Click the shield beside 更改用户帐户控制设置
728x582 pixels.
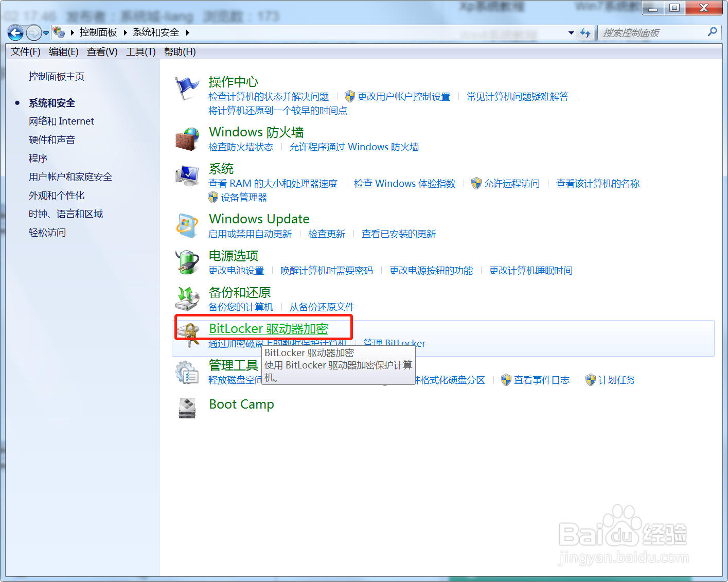point(349,96)
